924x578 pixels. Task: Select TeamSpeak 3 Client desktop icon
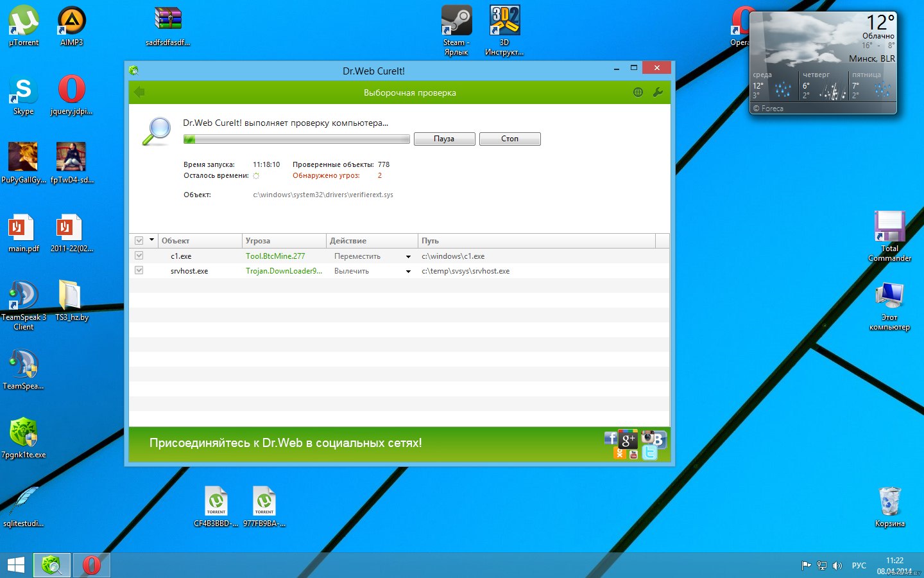coord(24,305)
